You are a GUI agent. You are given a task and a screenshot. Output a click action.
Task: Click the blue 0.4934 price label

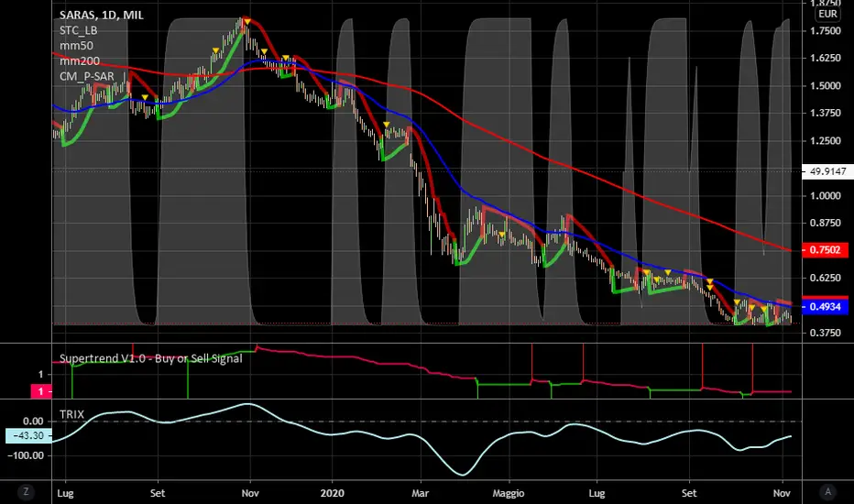point(825,307)
